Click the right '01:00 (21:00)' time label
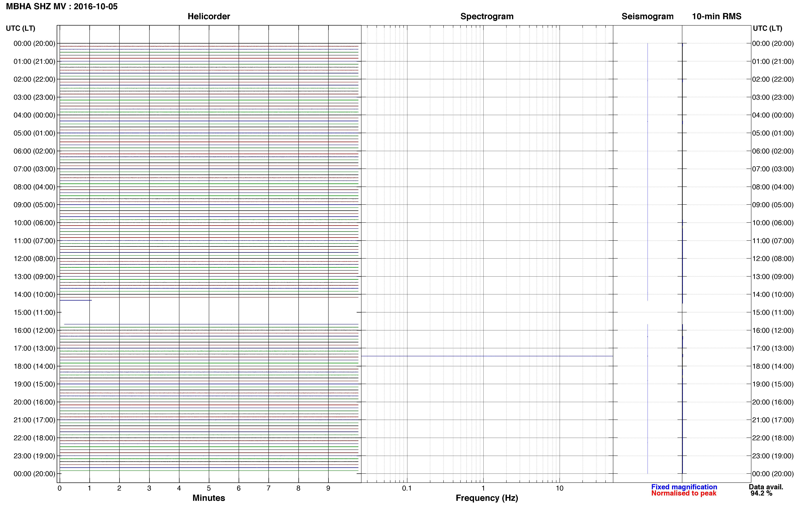Screen dimensions: 812x508 tap(773, 62)
